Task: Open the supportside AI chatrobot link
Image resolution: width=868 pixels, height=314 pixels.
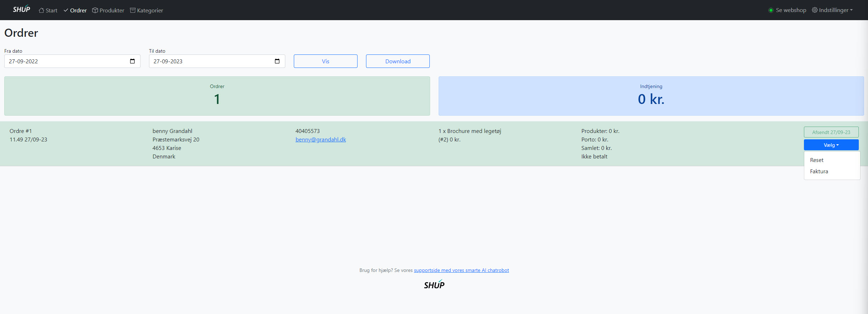Action: click(461, 270)
